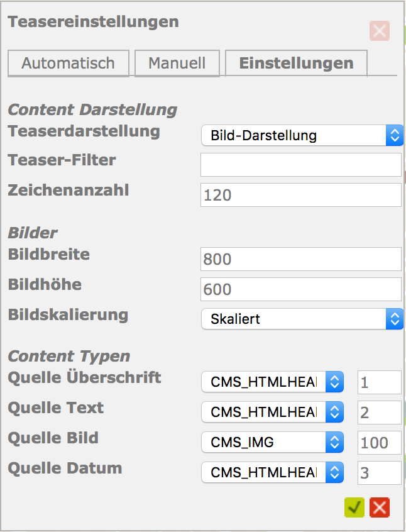The image size is (406, 532).
Task: Switch to the Automatisch tab
Action: tap(68, 63)
